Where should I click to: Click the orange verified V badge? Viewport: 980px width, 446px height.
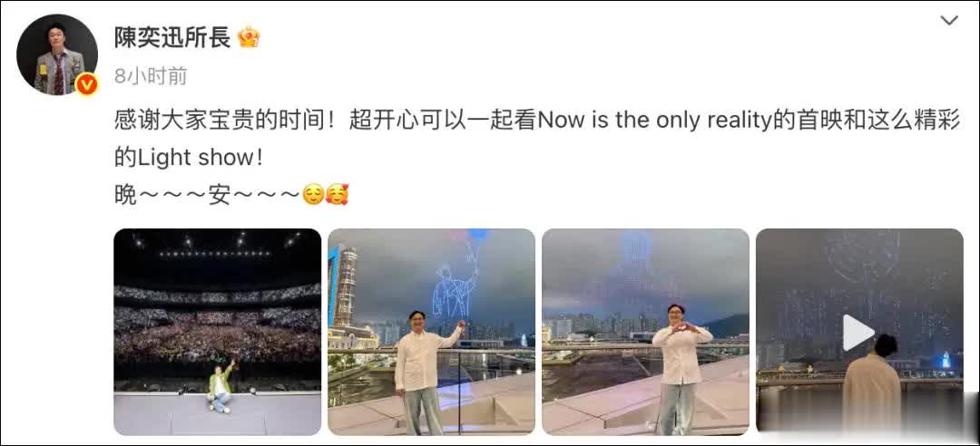(86, 84)
